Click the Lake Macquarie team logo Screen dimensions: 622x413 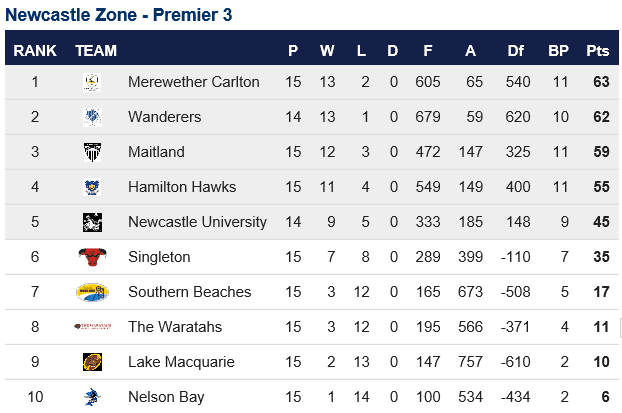pos(92,362)
